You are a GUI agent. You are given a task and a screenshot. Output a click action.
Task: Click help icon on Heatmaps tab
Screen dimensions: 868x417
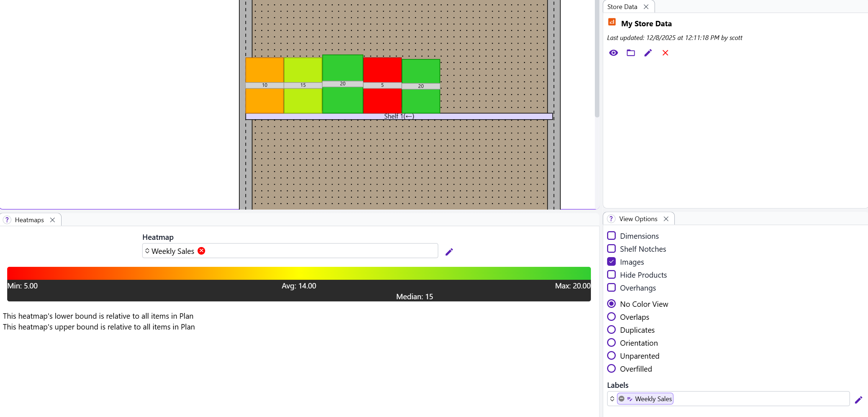pos(7,220)
